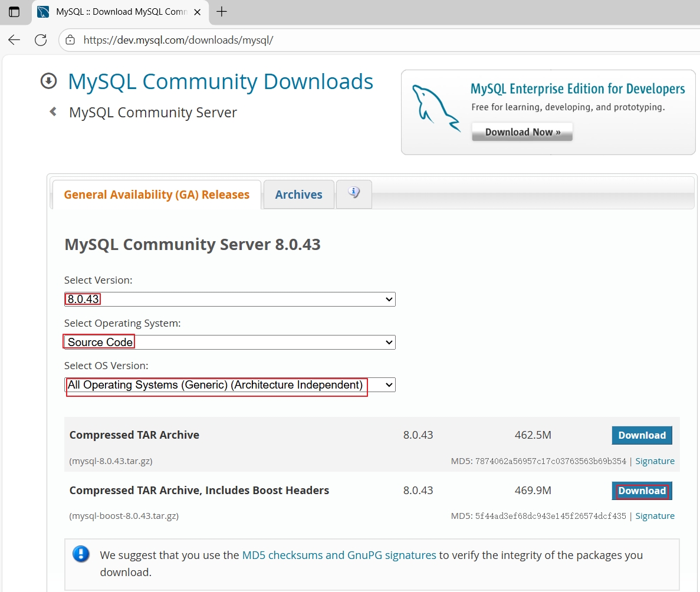The image size is (700, 592).
Task: Open MD5 checksums and GnuPG signatures link
Action: pos(339,555)
